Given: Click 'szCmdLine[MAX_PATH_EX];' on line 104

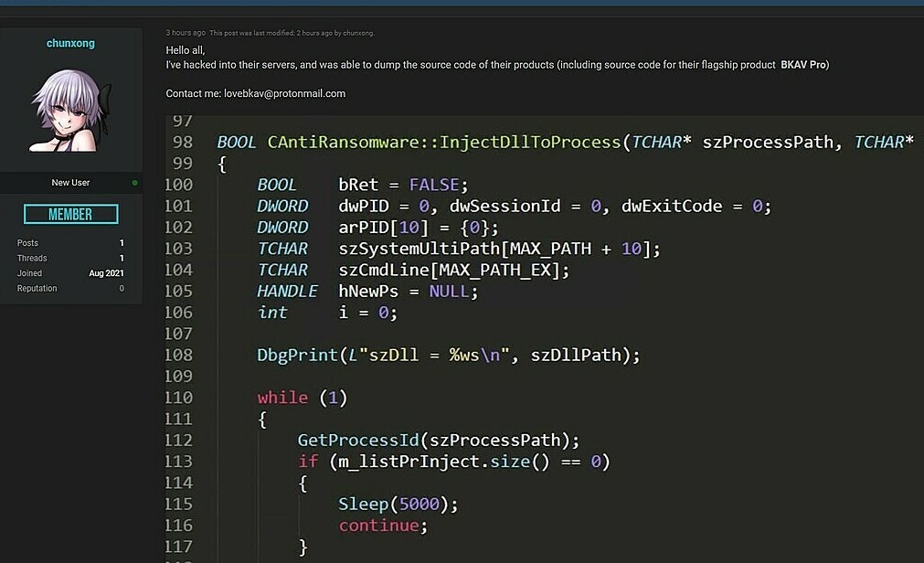Looking at the screenshot, I should coord(453,270).
